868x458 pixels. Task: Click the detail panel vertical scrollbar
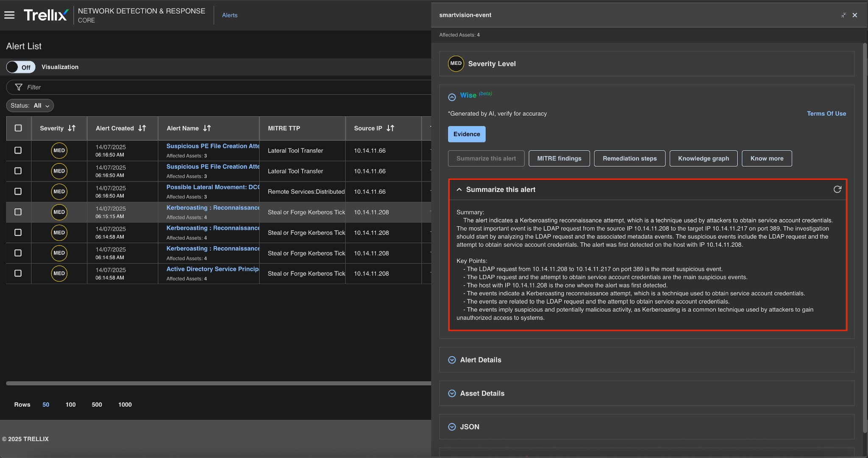865,237
